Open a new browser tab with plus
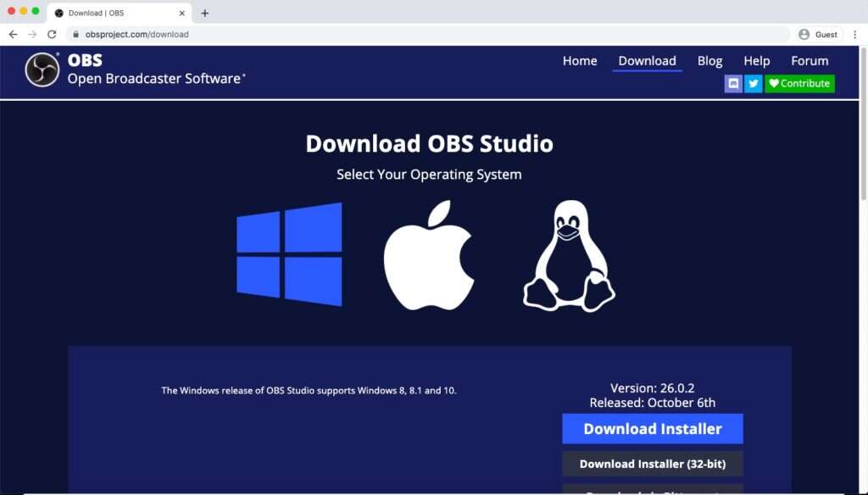 pos(203,13)
